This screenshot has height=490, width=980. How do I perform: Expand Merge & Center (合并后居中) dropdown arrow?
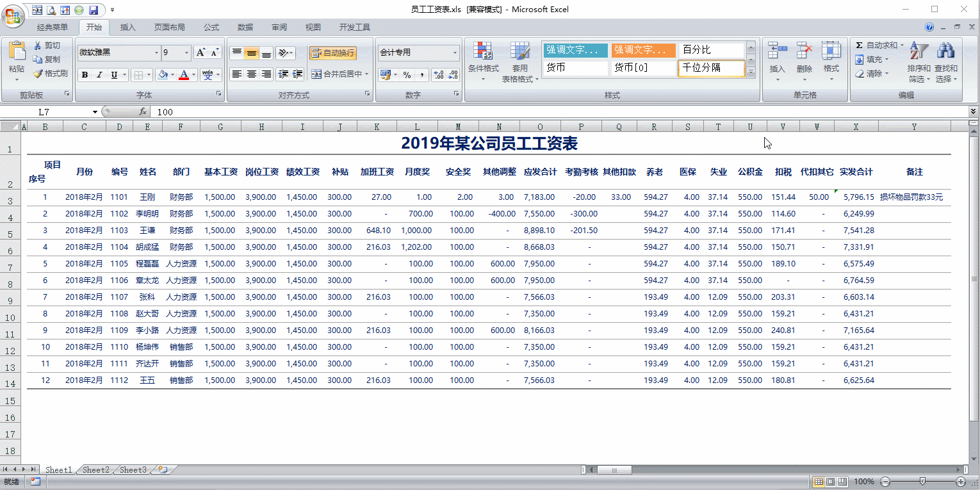(367, 74)
